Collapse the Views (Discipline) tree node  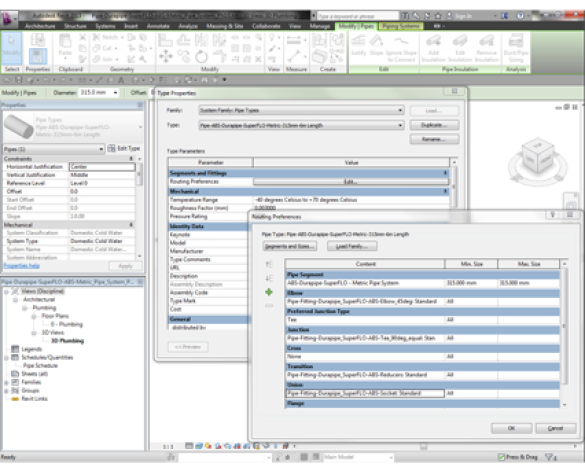click(6, 291)
